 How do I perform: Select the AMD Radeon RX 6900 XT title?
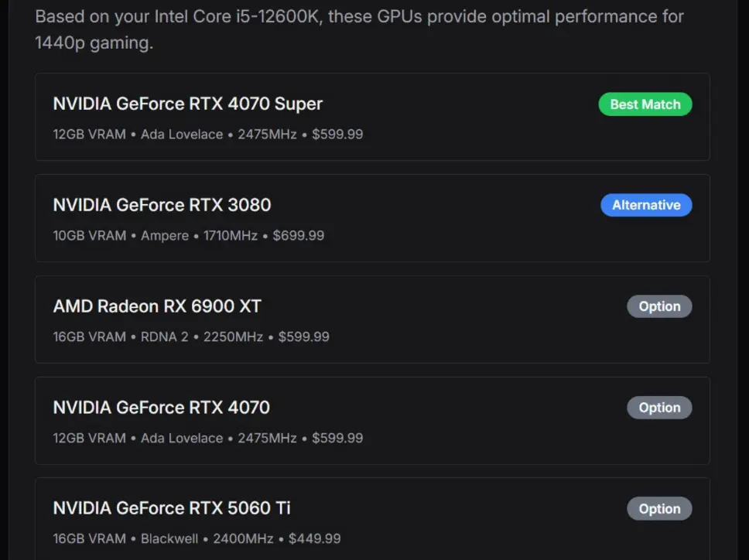point(157,306)
